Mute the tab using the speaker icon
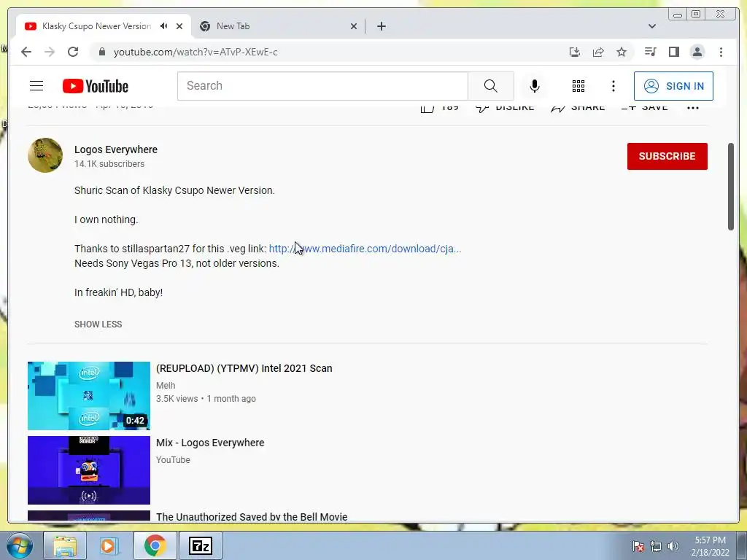Screen dimensions: 747x560 (164, 26)
